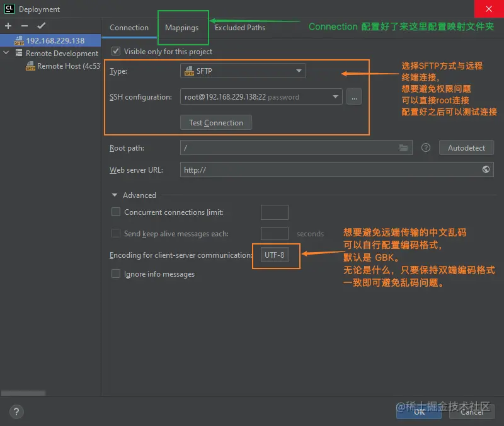Uncheck Visible only for this project
504x426 pixels.
point(115,51)
